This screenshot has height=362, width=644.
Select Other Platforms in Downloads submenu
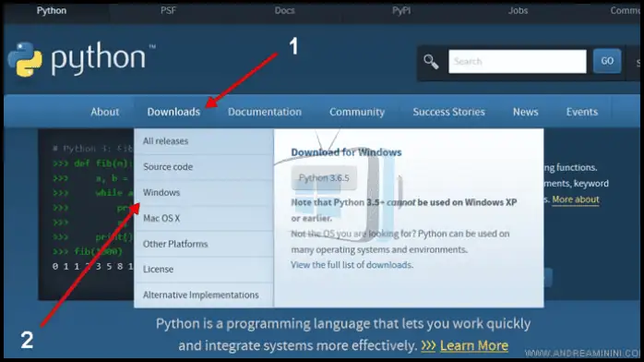tap(204, 244)
